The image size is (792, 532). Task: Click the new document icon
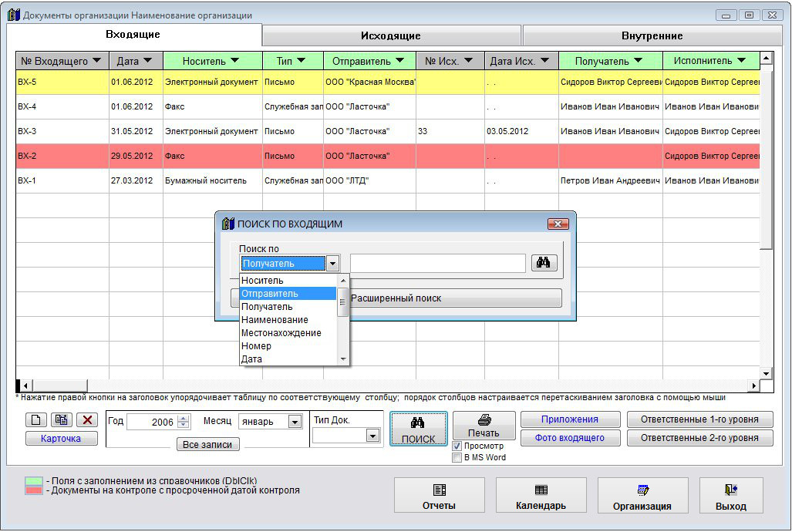click(x=37, y=420)
